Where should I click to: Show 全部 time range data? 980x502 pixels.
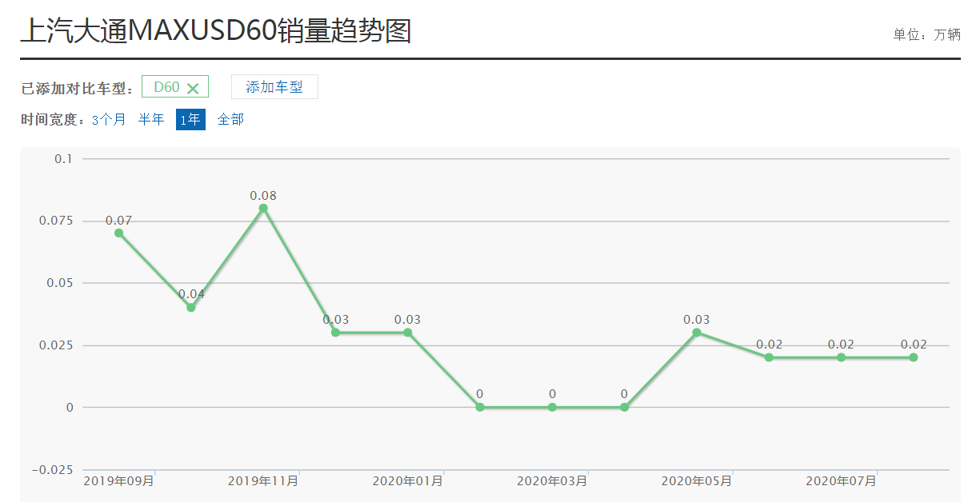coord(230,120)
